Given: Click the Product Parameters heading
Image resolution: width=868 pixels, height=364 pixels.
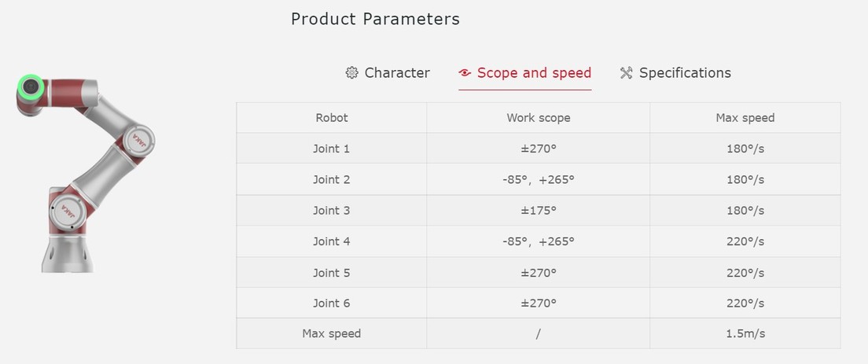Looking at the screenshot, I should 375,19.
